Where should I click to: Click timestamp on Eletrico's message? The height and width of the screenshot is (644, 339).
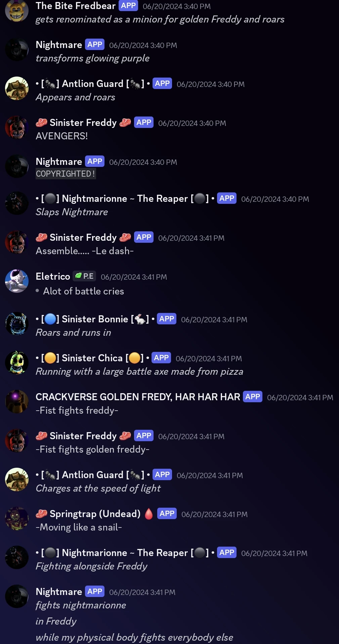coord(134,277)
